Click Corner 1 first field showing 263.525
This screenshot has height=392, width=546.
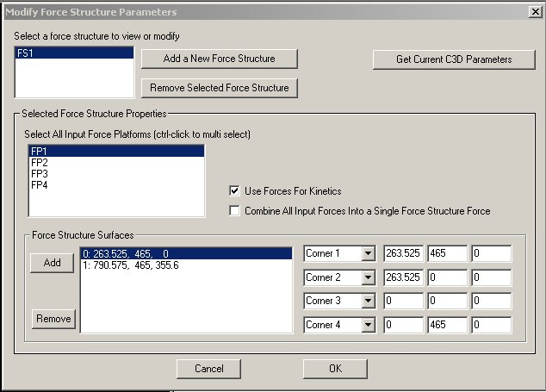click(402, 254)
